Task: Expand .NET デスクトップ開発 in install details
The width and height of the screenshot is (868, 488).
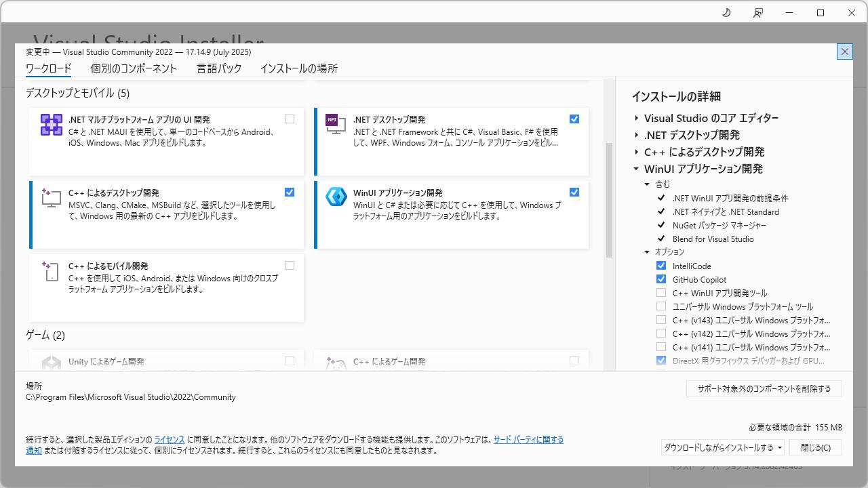Action: pyautogui.click(x=637, y=135)
